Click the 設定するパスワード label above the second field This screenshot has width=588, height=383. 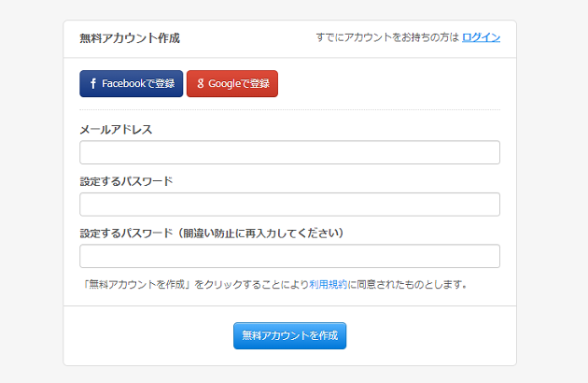tap(126, 181)
